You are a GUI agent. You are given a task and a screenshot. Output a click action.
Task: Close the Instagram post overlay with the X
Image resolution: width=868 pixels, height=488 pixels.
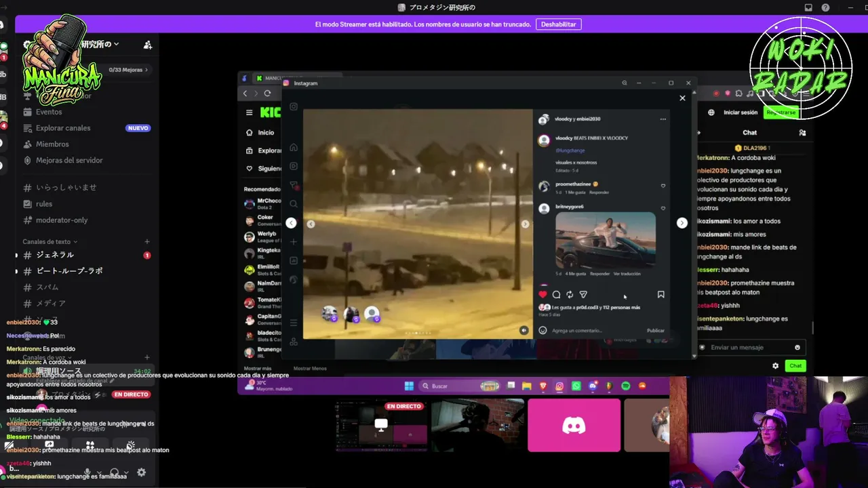tap(682, 98)
